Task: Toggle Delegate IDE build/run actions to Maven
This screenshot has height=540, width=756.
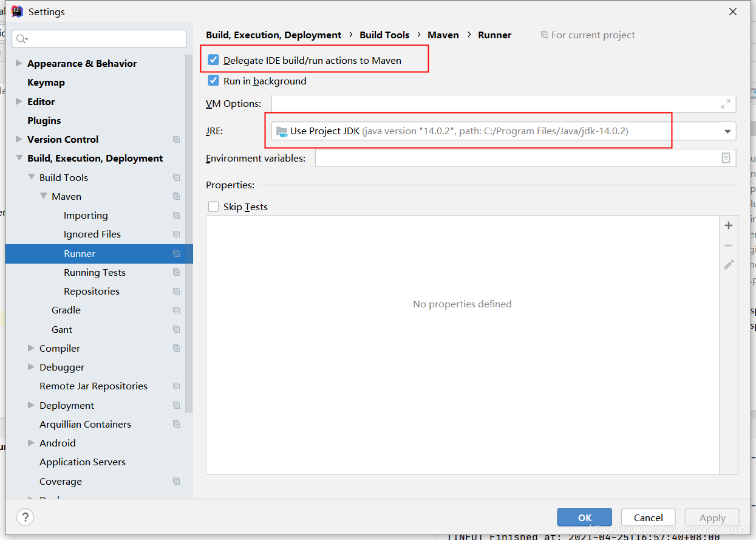Action: (213, 60)
